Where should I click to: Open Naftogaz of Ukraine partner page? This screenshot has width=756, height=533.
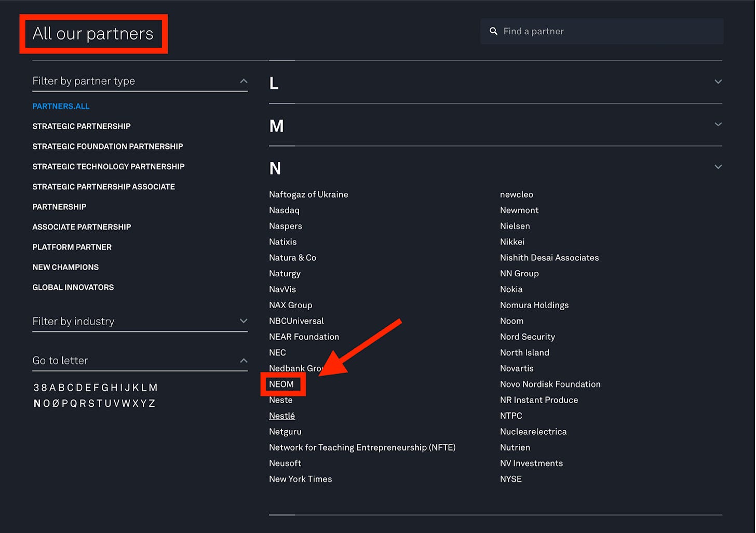(x=308, y=194)
